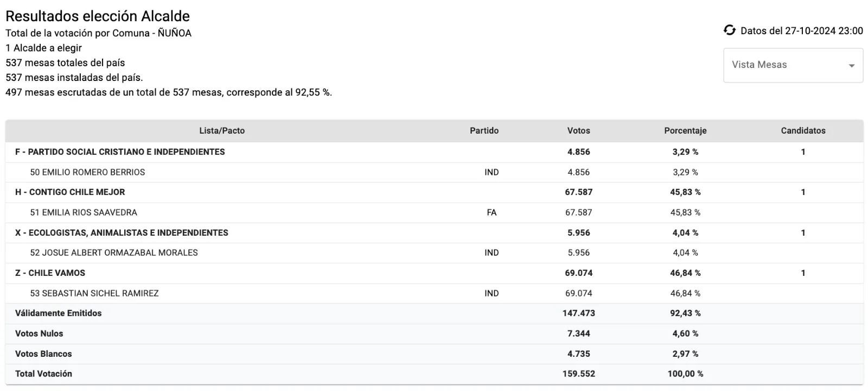
Task: Select candidate Josue Albert Ormazabal Morales
Action: coord(114,253)
